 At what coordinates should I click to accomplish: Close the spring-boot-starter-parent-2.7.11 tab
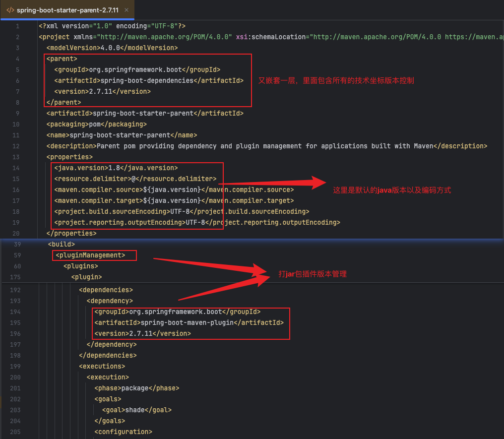coord(126,10)
